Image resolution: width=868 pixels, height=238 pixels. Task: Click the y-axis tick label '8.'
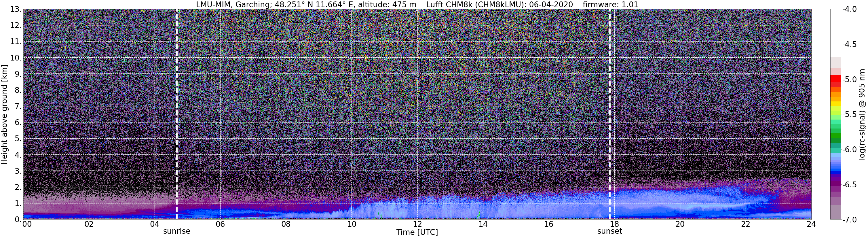pyautogui.click(x=18, y=90)
